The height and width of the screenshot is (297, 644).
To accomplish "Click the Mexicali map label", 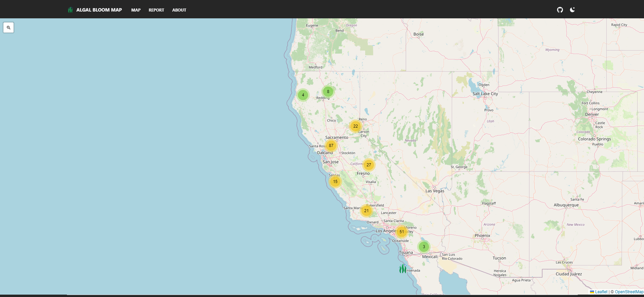I will tap(430, 257).
